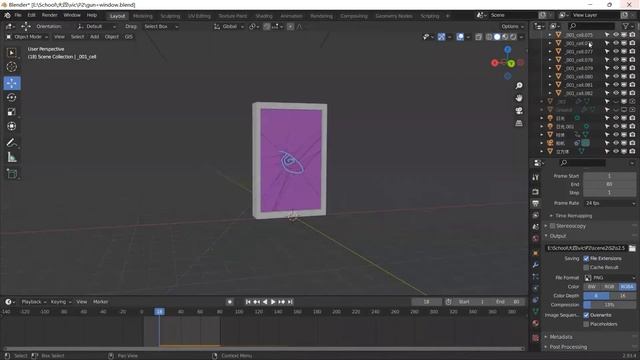Expand the Time Remapping panel

(x=573, y=216)
